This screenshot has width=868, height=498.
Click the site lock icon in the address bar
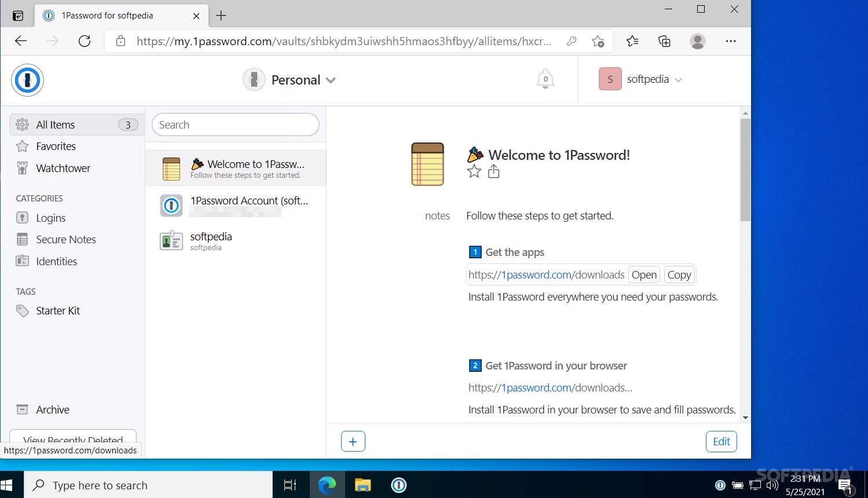coord(120,41)
